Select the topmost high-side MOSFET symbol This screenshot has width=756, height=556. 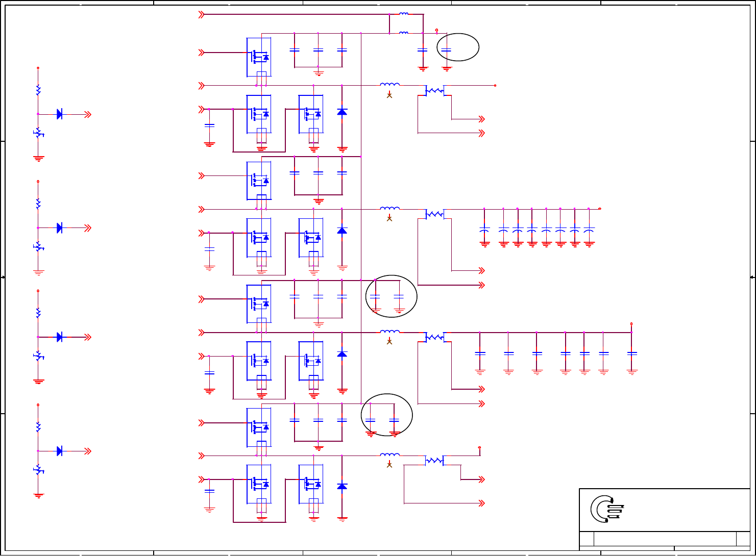click(x=259, y=57)
